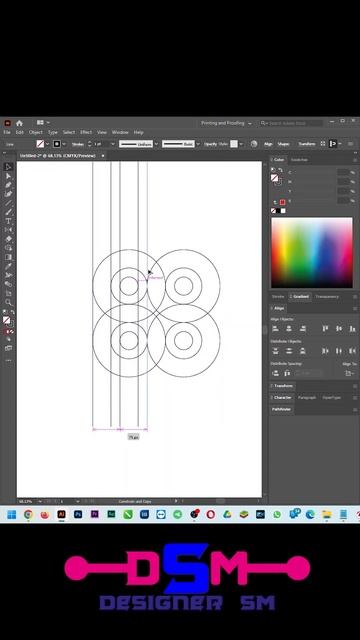
Task: Click Vertical Align Top in Align panel
Action: pyautogui.click(x=325, y=329)
